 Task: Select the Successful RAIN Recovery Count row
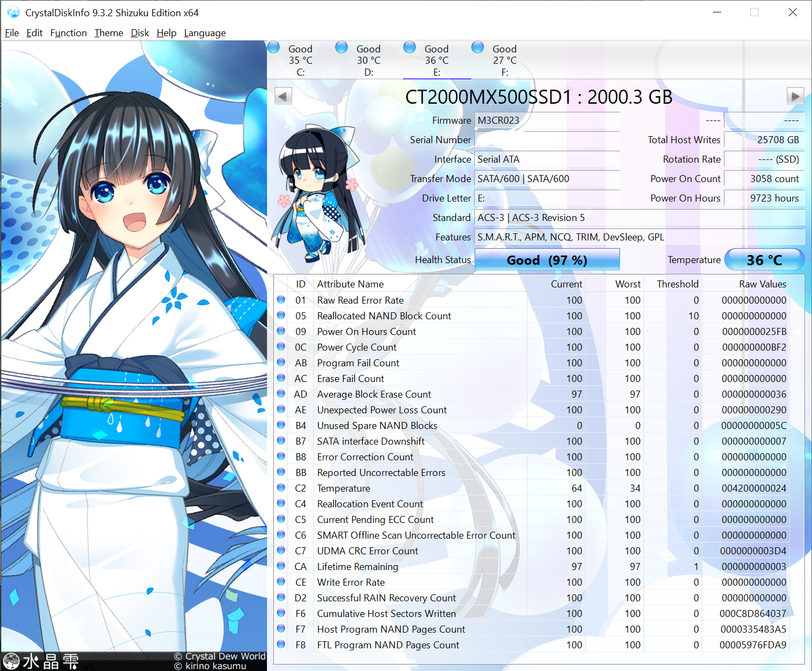532,598
